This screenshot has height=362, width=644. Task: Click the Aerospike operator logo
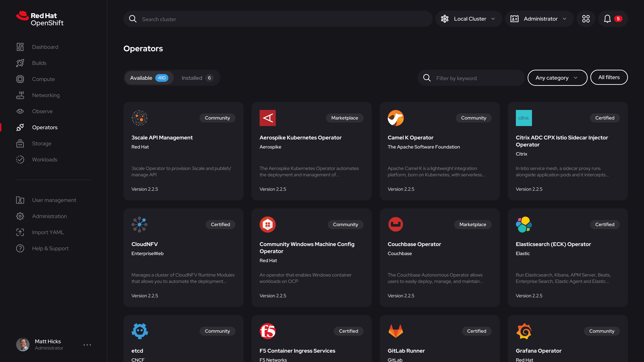[267, 118]
